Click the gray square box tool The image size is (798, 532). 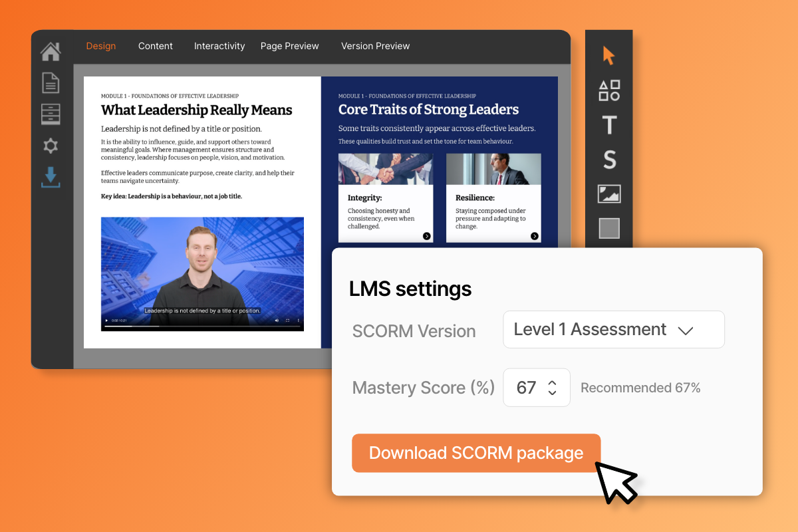coord(609,228)
